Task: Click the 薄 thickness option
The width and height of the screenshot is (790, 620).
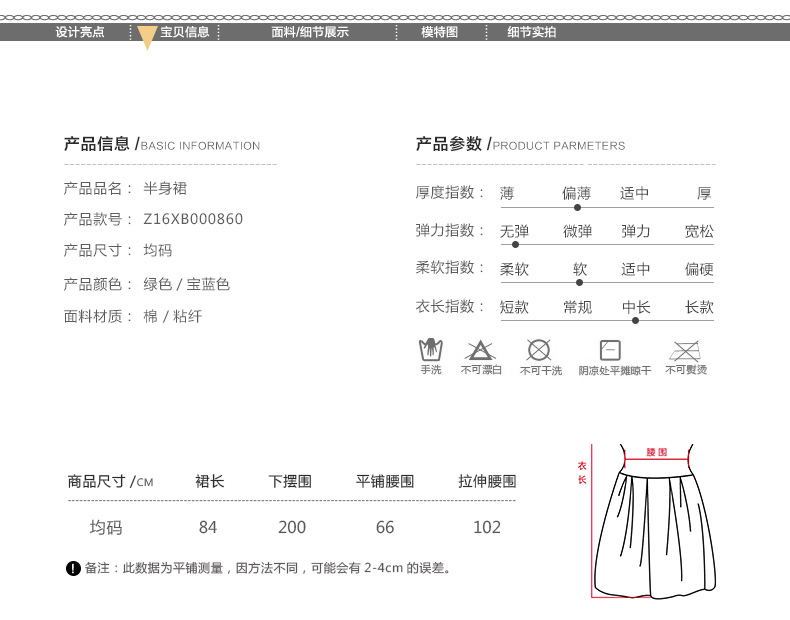Action: point(507,193)
